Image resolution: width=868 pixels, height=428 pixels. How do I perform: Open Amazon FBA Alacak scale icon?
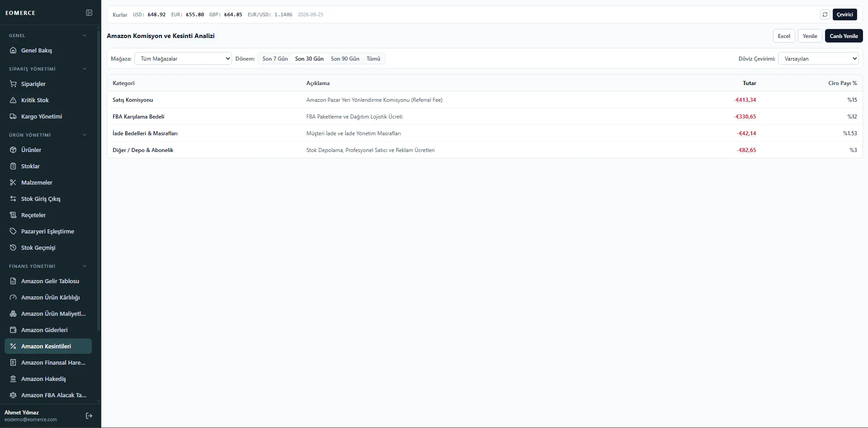13,395
